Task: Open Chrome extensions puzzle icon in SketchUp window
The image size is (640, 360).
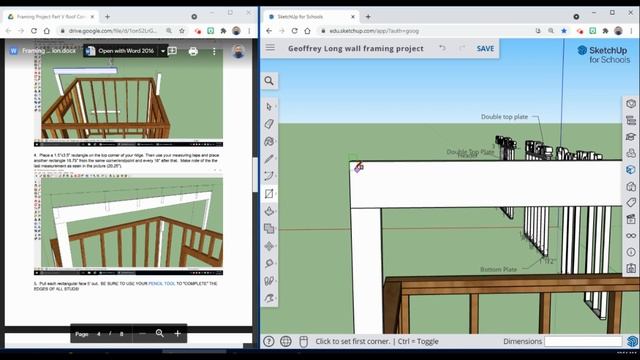Action: coord(605,31)
